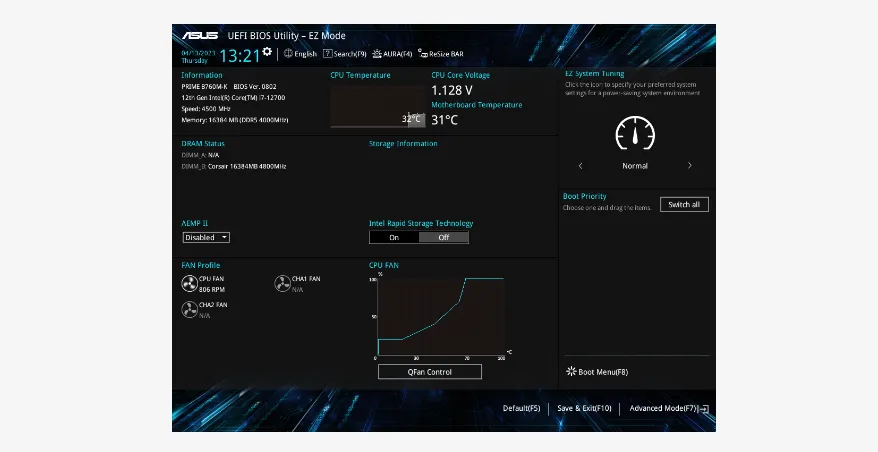Viewport: 878px width, 452px height.
Task: Click the Advanced Mode exit arrow icon
Action: [704, 409]
